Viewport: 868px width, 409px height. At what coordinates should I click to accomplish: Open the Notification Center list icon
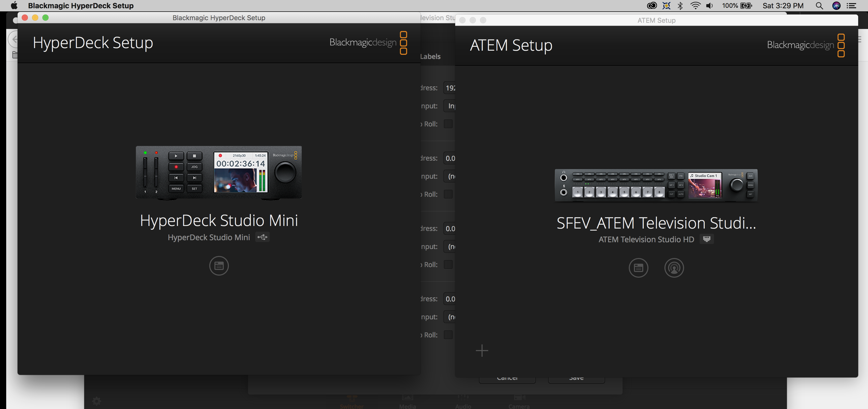tap(851, 6)
